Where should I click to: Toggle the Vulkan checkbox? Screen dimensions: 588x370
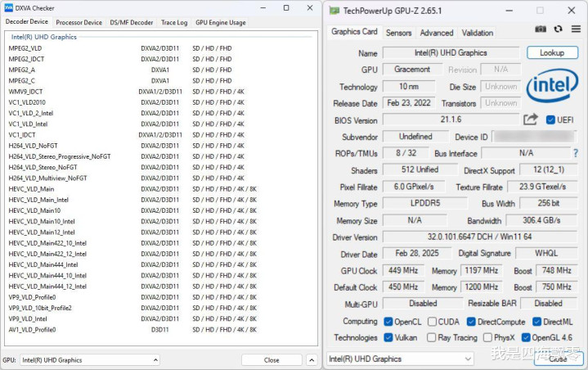tap(388, 337)
